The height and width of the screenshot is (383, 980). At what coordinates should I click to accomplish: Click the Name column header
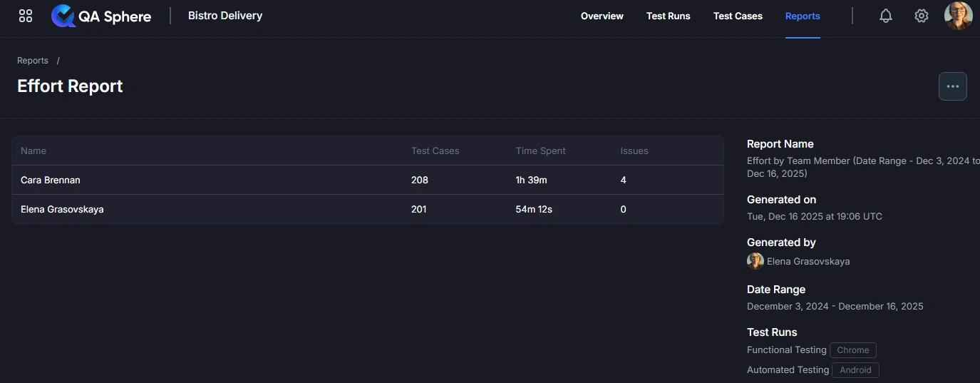(x=33, y=150)
